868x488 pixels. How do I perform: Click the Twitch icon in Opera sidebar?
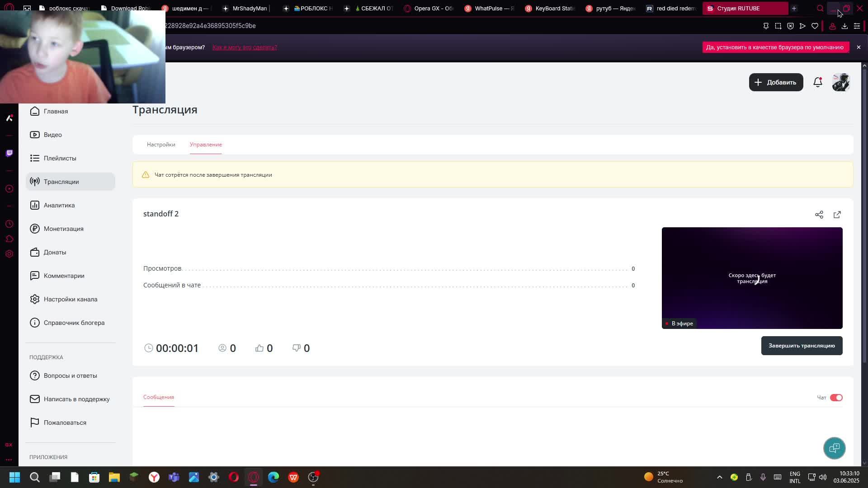click(9, 153)
